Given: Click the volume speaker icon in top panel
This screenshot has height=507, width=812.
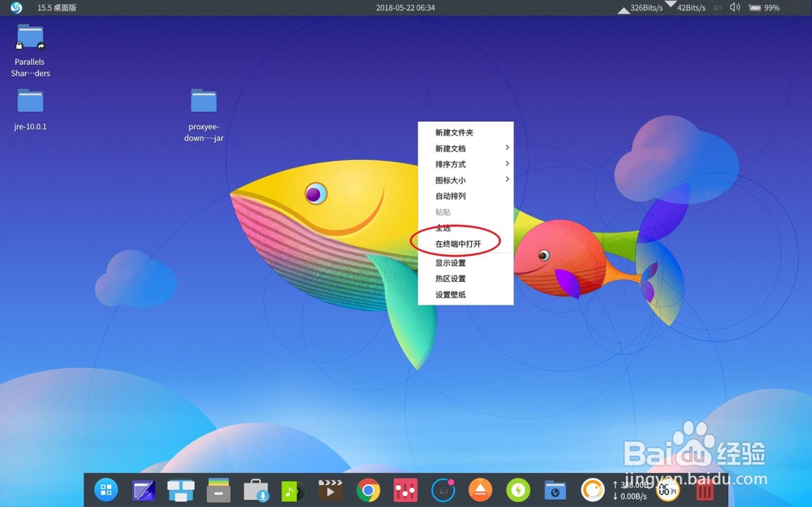Looking at the screenshot, I should 735,7.
